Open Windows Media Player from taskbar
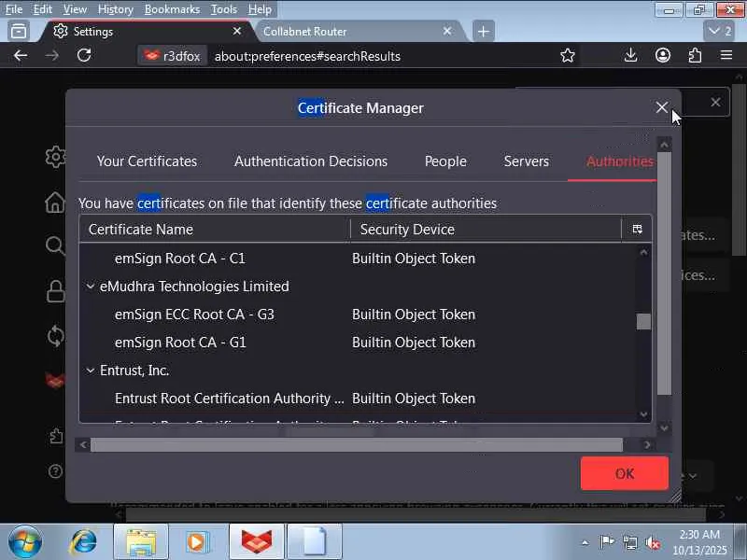747x560 pixels. (x=197, y=542)
